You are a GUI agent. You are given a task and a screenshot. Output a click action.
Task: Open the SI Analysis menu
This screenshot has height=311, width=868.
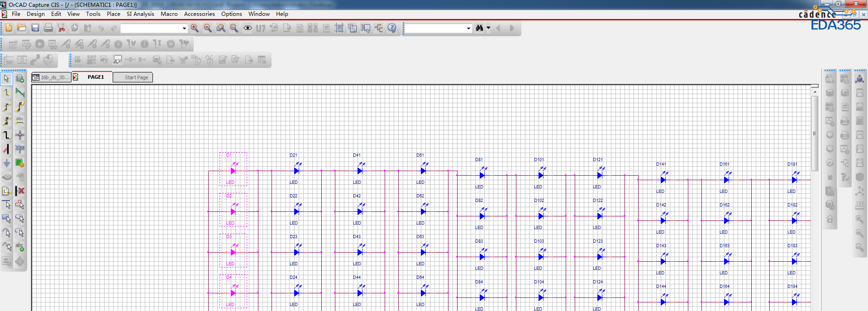[140, 14]
